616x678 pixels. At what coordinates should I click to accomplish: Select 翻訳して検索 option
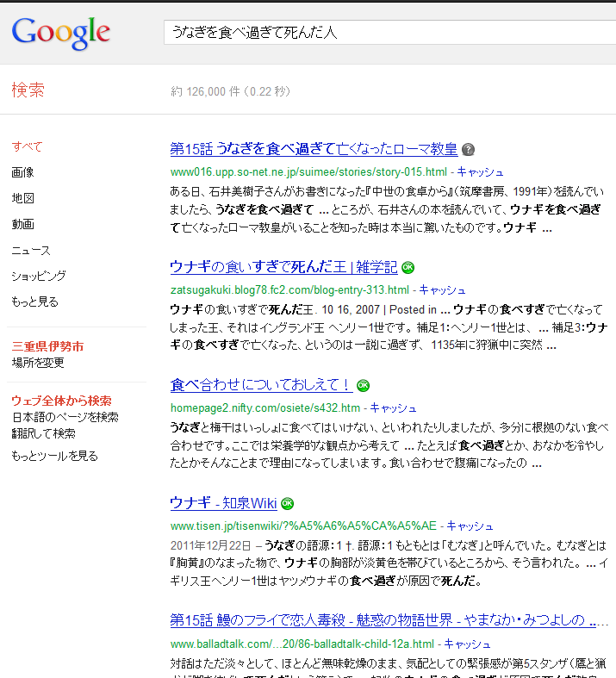click(44, 433)
